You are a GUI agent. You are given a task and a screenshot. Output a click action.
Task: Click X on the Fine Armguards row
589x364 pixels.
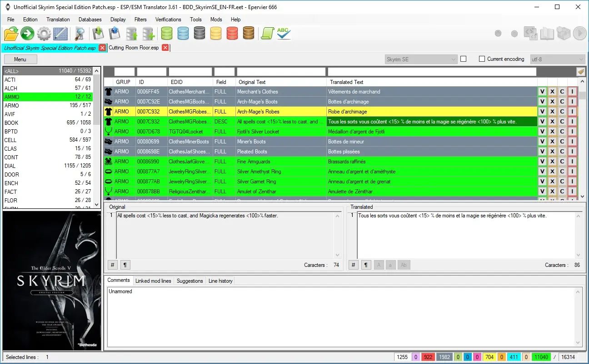(552, 162)
